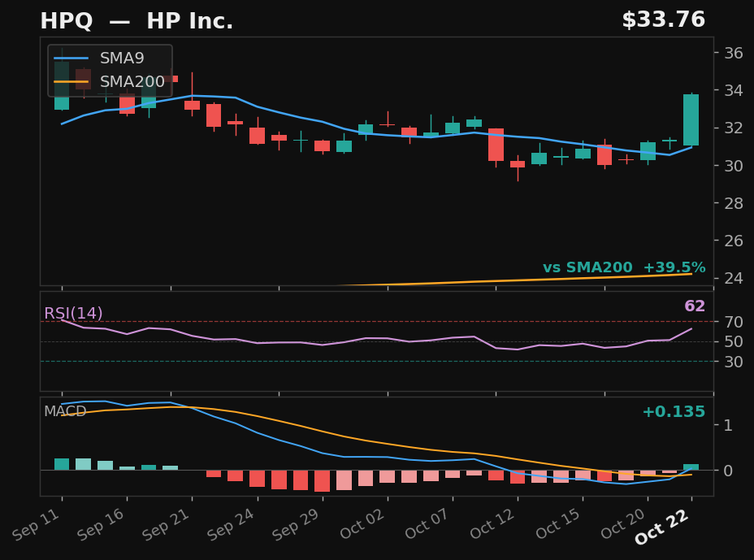Click the MACD axis label 0
Viewport: 754px width, 560px height.
point(728,471)
